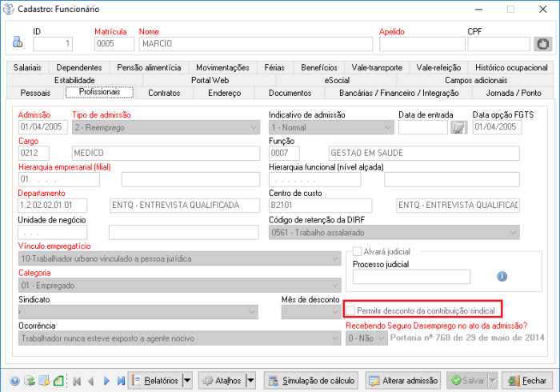The width and height of the screenshot is (560, 392).
Task: Click the blue info icon near Processo judicial
Action: (x=502, y=276)
